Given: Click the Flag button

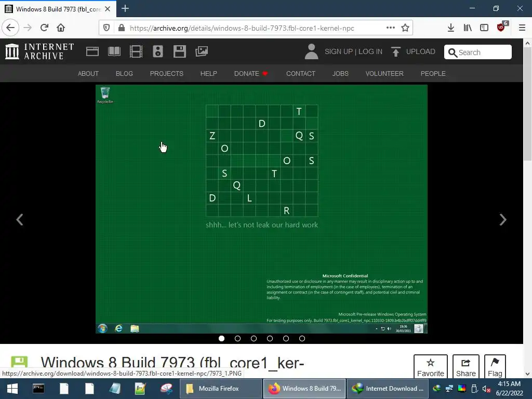Looking at the screenshot, I should (495, 366).
